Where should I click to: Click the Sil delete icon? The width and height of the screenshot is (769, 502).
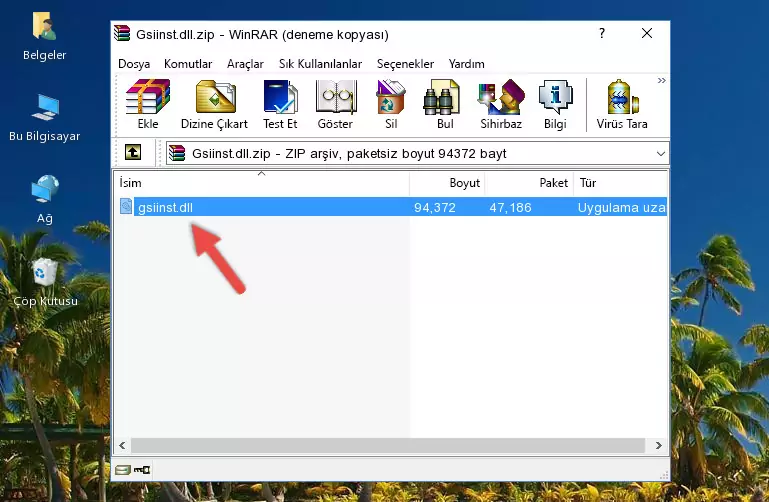[391, 104]
